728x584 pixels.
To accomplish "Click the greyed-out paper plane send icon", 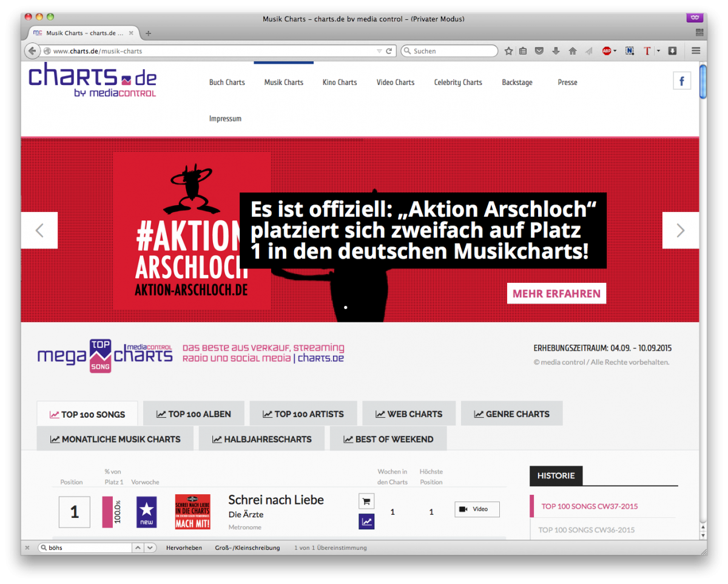I will [588, 51].
